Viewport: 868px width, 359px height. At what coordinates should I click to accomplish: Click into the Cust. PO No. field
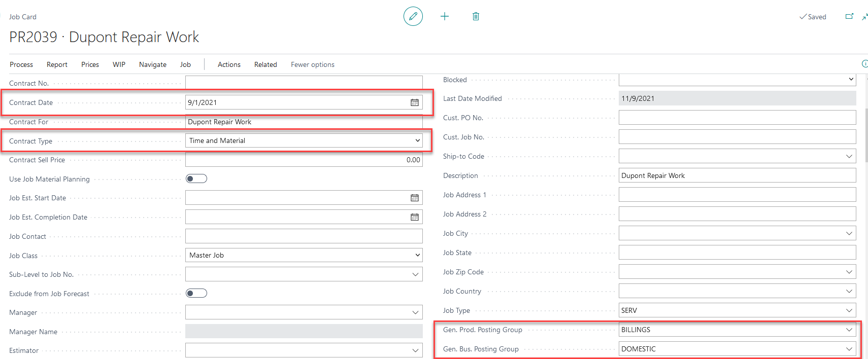click(737, 118)
